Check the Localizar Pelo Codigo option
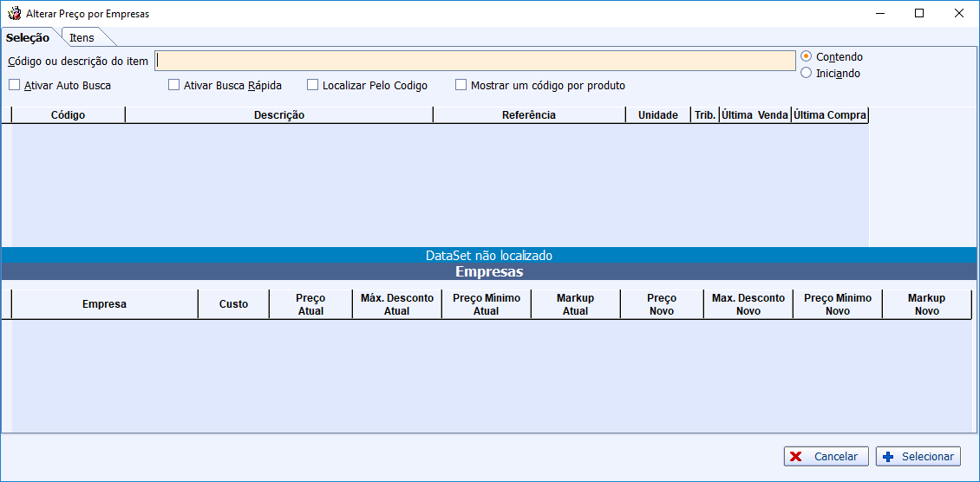980x482 pixels. [313, 86]
